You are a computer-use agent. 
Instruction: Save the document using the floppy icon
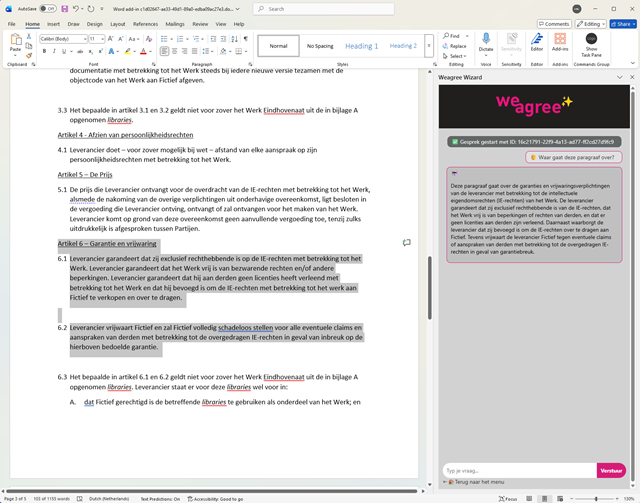(64, 9)
